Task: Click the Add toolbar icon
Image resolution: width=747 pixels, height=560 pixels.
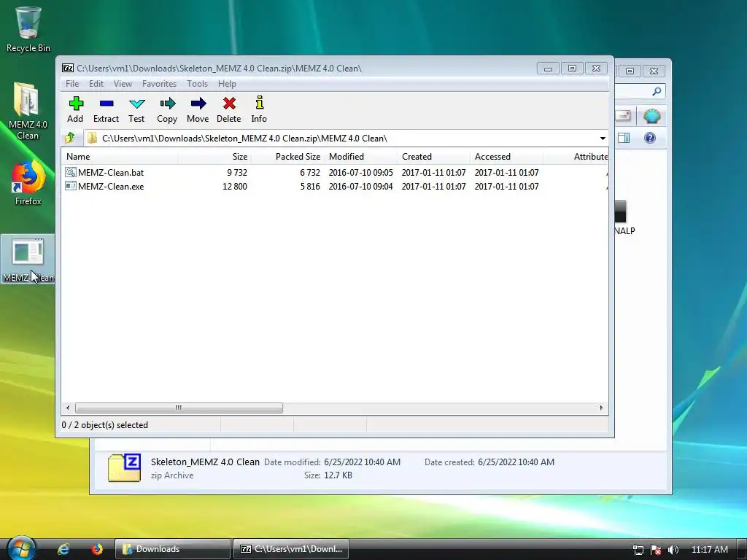Action: pyautogui.click(x=76, y=104)
